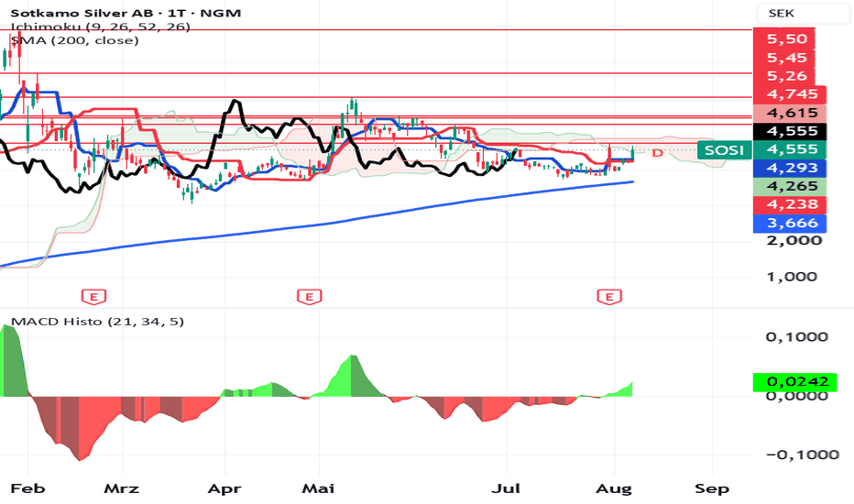Click the MACD Histo (21, 34, 5) legend

[x=97, y=322]
